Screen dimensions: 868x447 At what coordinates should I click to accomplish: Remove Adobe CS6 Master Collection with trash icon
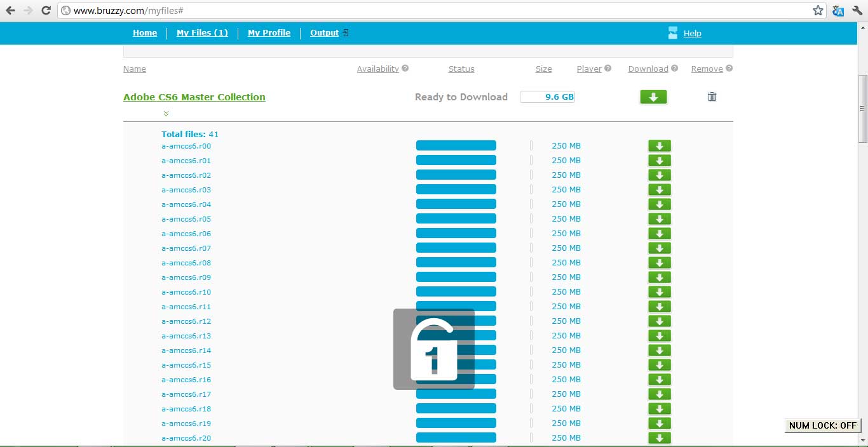712,97
